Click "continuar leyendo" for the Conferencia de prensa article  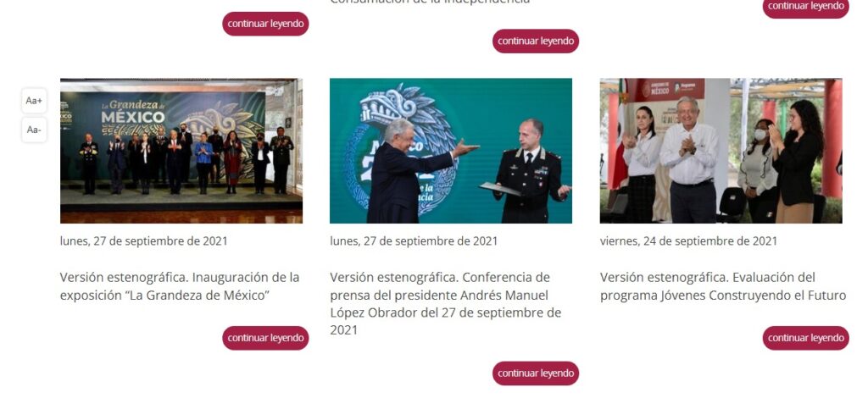(536, 373)
